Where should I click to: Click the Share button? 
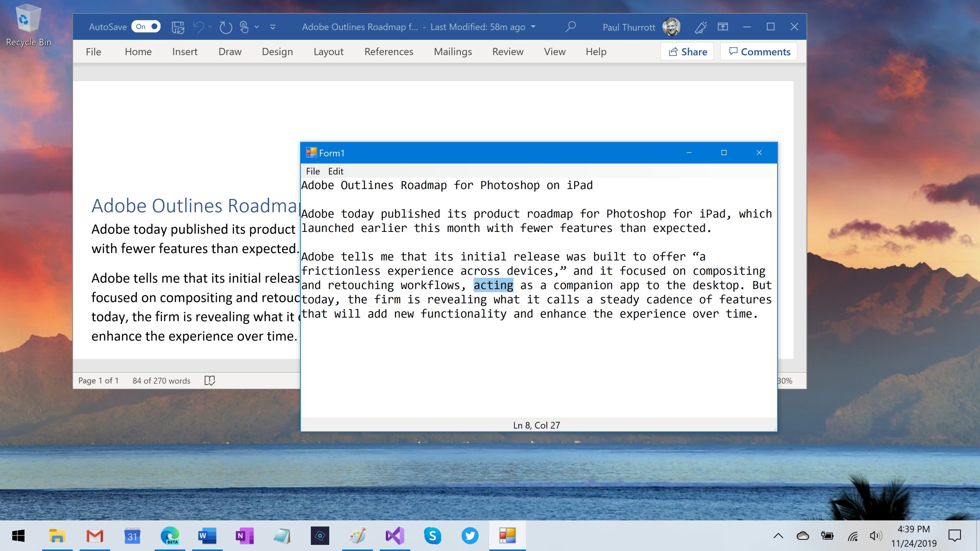coord(688,52)
